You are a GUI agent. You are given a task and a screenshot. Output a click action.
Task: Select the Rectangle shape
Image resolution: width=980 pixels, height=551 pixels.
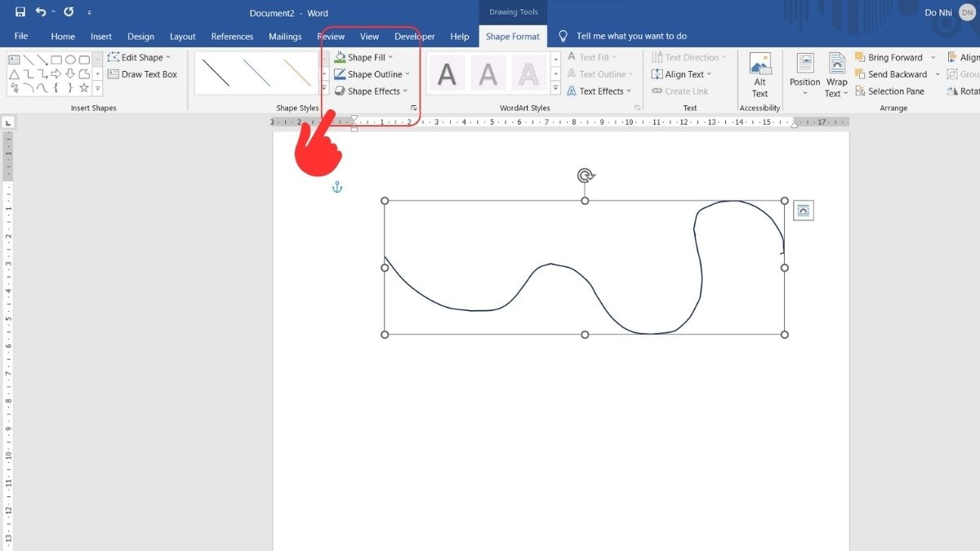click(x=56, y=60)
